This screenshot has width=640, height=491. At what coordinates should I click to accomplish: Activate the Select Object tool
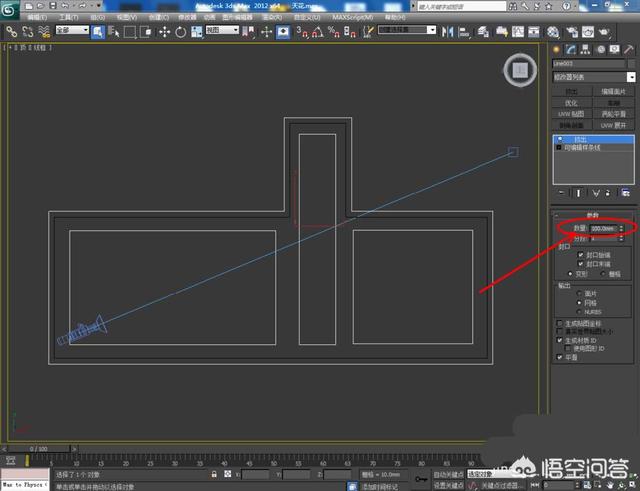pos(98,32)
